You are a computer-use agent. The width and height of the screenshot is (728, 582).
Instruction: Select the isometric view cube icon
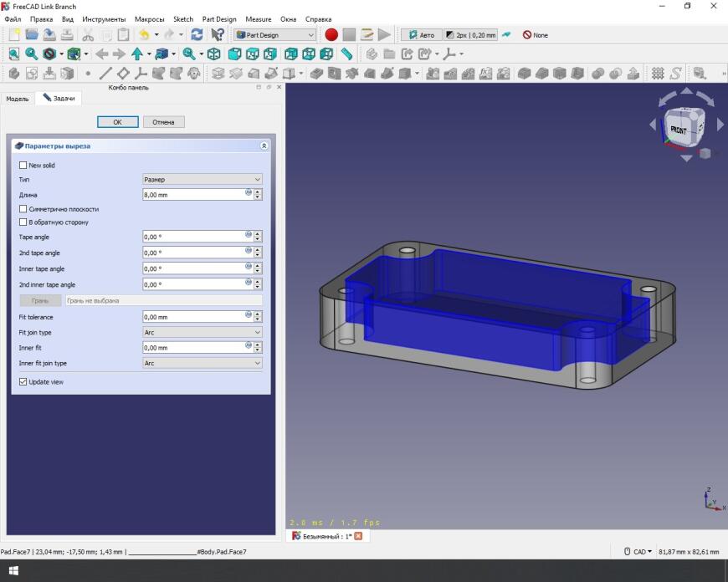[214, 54]
